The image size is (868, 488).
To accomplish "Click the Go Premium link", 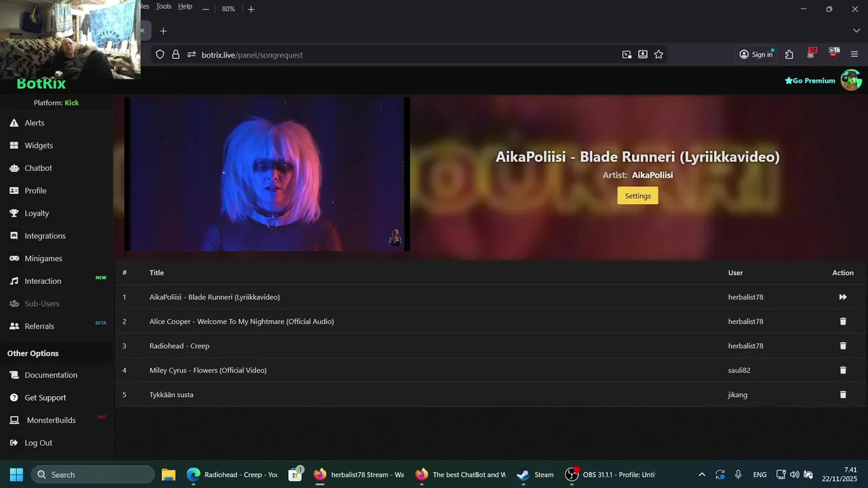I will (x=810, y=81).
